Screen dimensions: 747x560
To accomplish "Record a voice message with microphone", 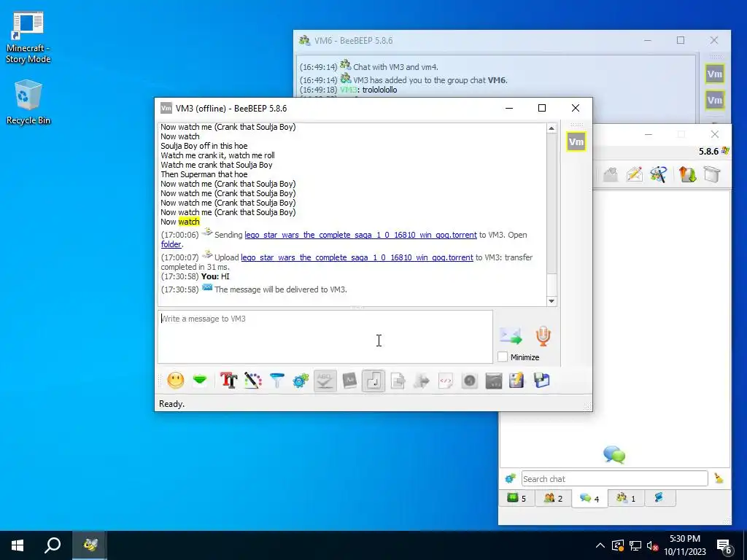I will click(x=543, y=335).
